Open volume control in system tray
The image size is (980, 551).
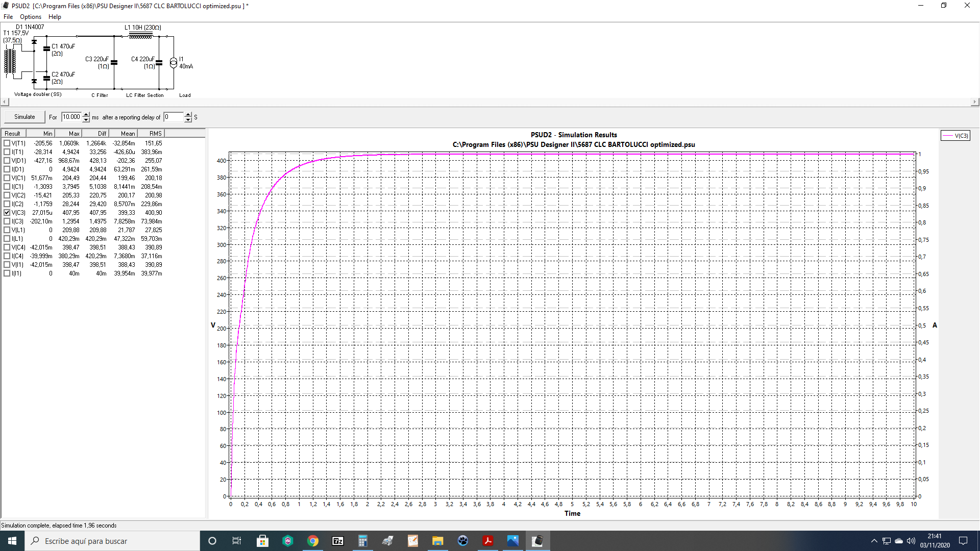(x=911, y=541)
